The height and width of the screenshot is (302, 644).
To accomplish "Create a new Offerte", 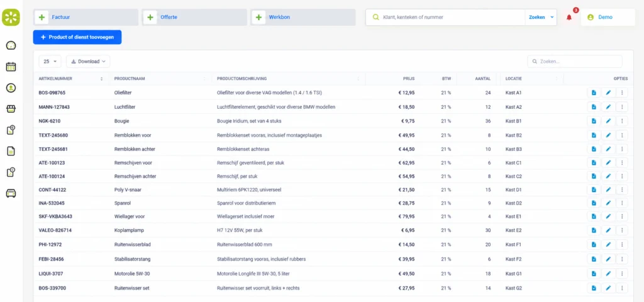I will [194, 17].
